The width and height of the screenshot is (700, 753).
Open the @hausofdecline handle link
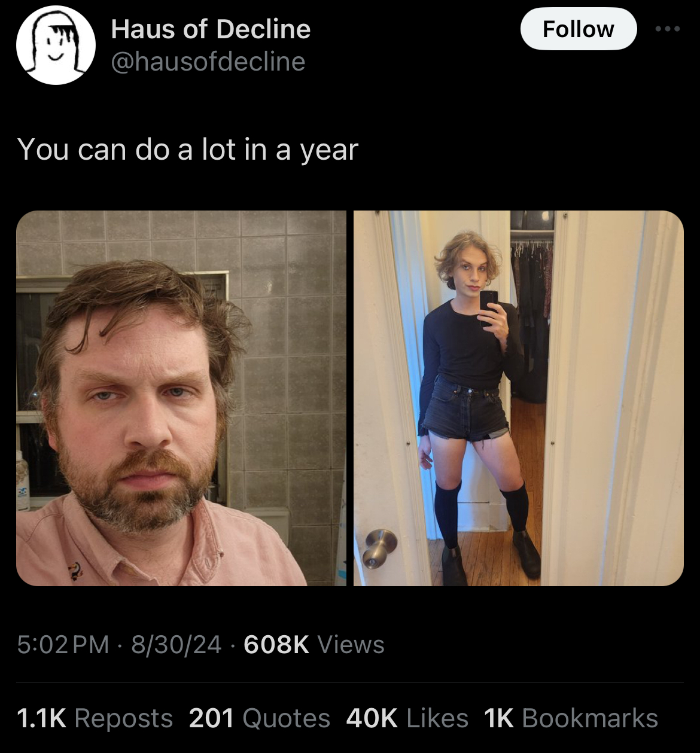208,62
